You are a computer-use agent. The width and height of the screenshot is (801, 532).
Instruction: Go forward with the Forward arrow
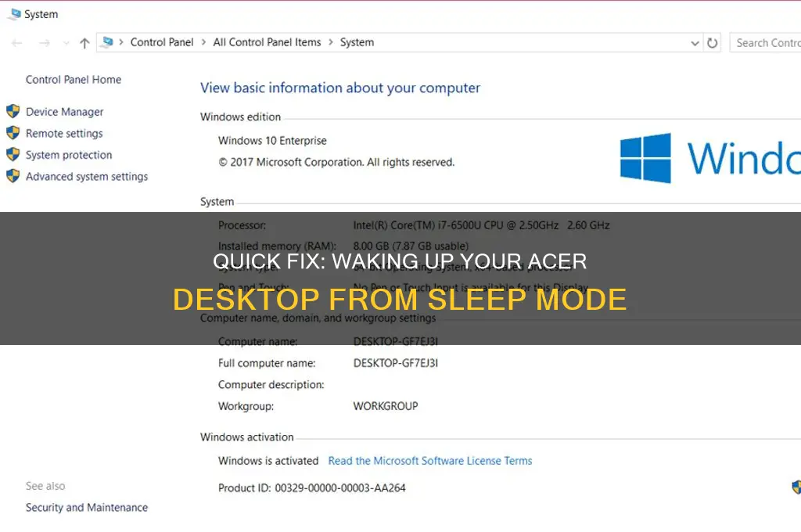click(45, 43)
